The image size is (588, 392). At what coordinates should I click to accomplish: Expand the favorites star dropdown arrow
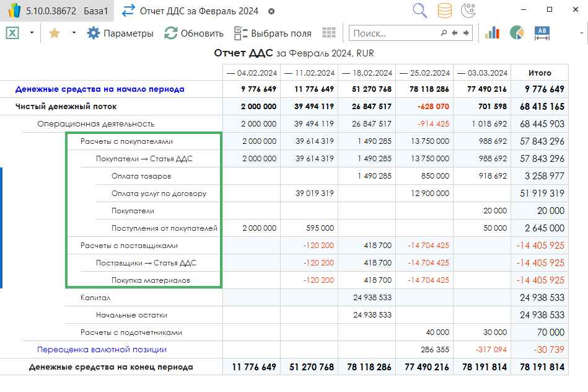point(74,33)
